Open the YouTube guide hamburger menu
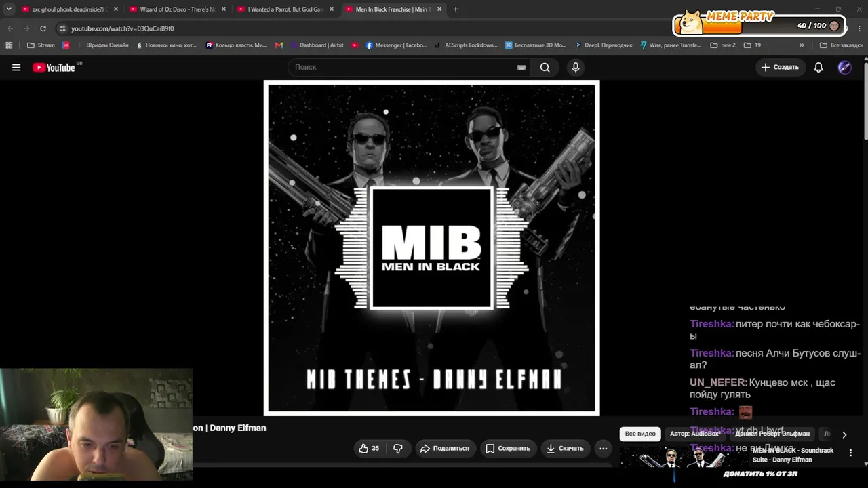 (x=16, y=67)
